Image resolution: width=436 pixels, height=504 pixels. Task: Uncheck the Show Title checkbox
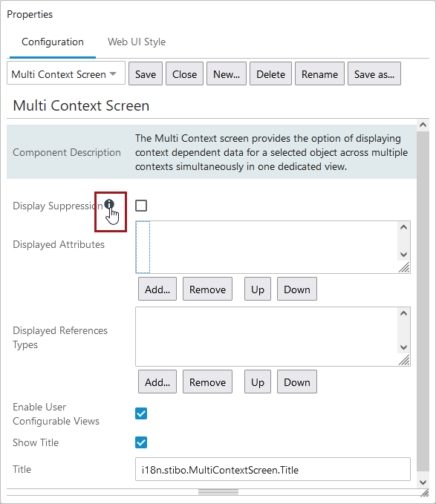coord(141,442)
